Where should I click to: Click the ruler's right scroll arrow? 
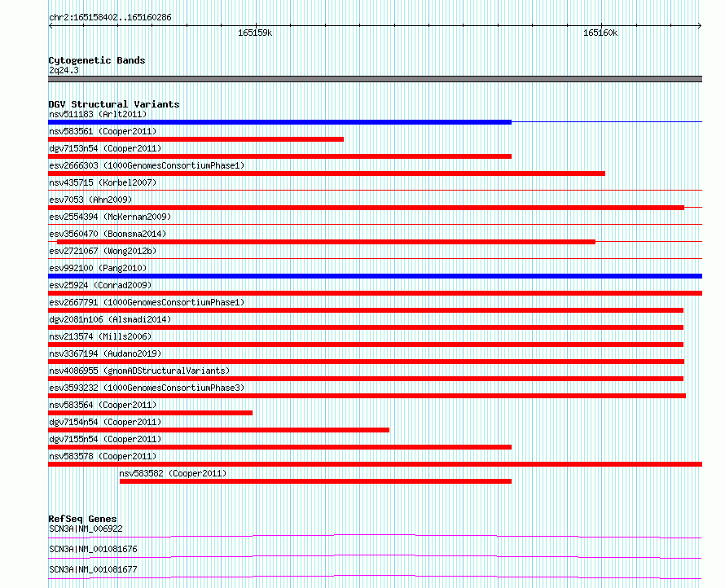[700, 25]
